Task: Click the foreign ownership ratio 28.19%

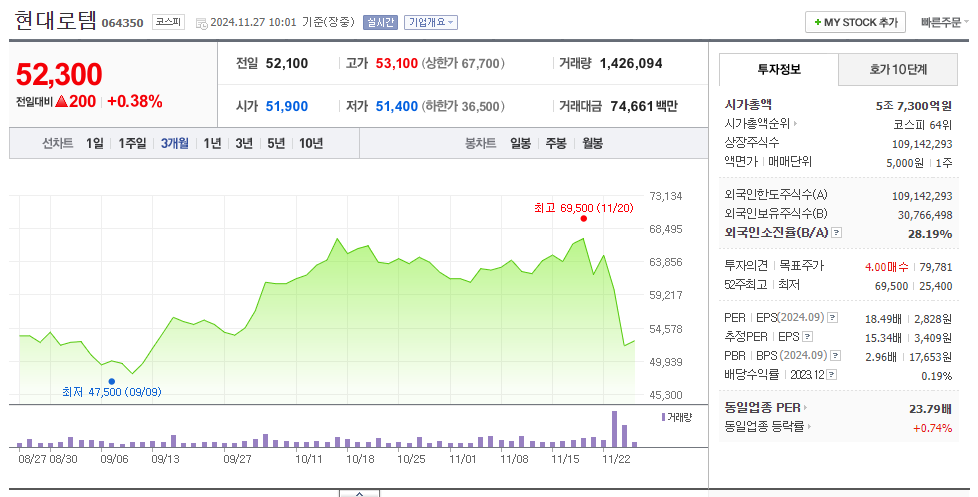Action: click(x=930, y=234)
